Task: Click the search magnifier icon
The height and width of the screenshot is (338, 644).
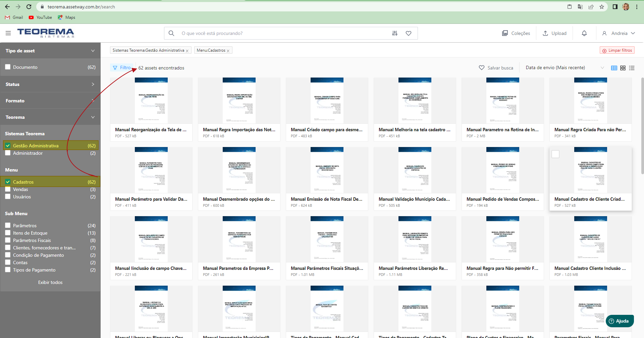Action: point(171,33)
